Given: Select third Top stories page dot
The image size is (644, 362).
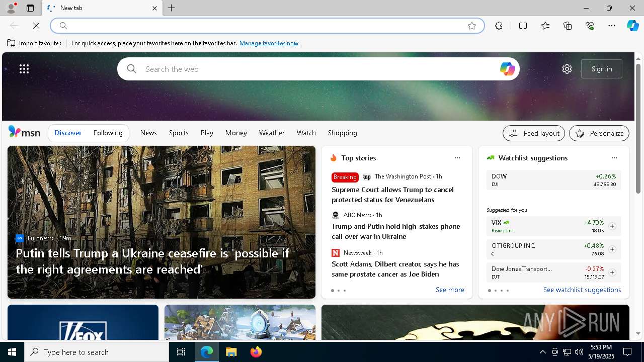Looking at the screenshot, I should point(345,291).
